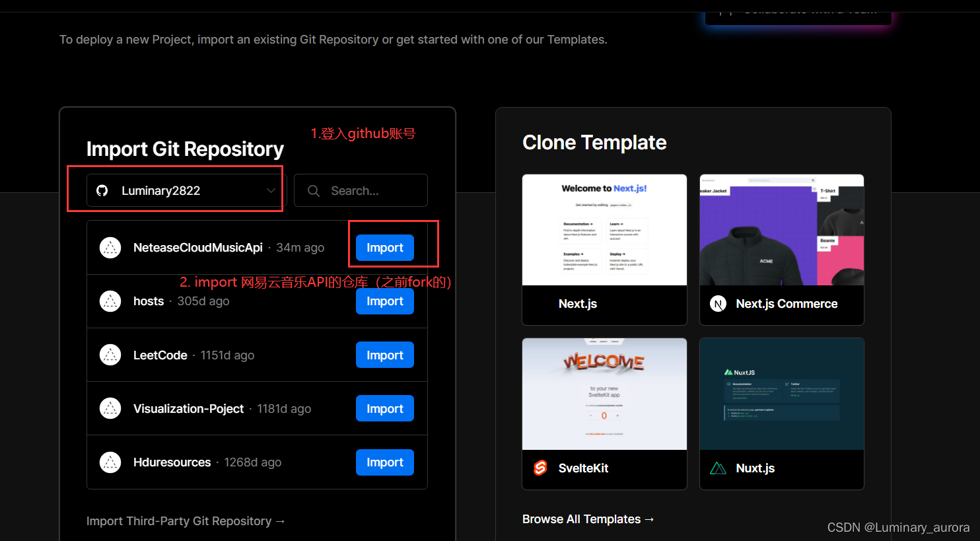Select the SvelteKit template title

583,468
